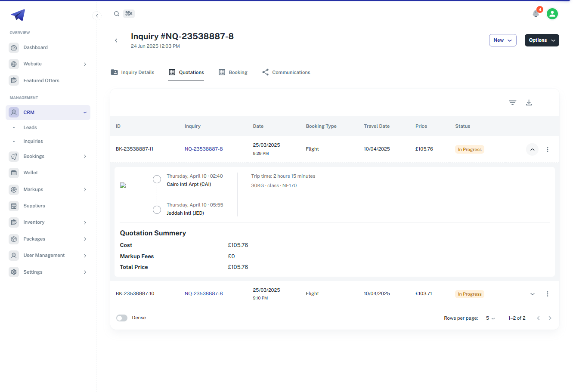Toggle the Dense switch
This screenshot has width=573, height=392.
coord(122,318)
